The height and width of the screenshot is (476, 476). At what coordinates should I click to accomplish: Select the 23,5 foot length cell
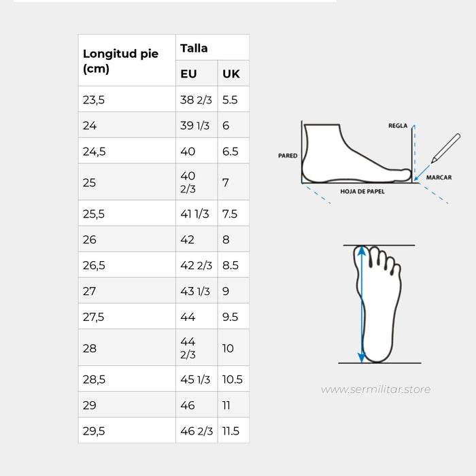94,100
